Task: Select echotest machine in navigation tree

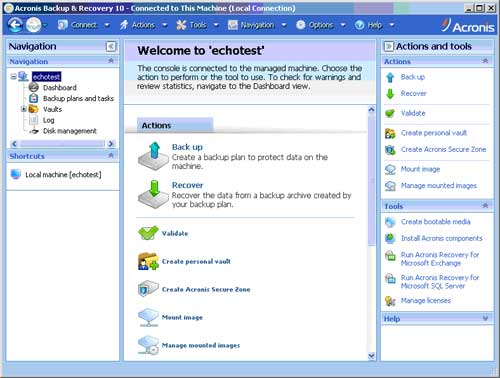Action: [46, 77]
